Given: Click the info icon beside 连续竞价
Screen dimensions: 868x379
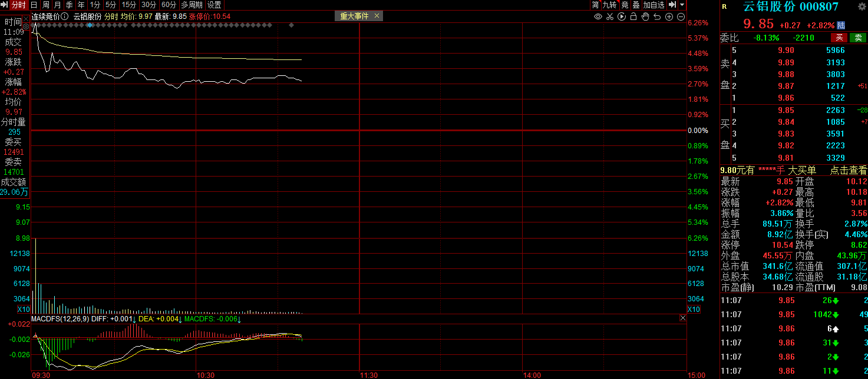Looking at the screenshot, I should click(x=65, y=16).
